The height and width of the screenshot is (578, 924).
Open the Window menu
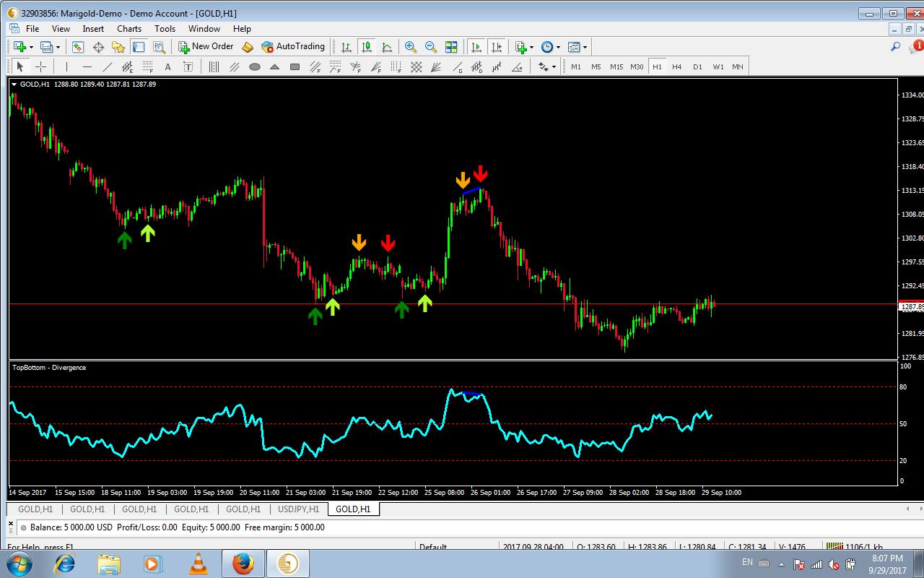click(x=204, y=29)
